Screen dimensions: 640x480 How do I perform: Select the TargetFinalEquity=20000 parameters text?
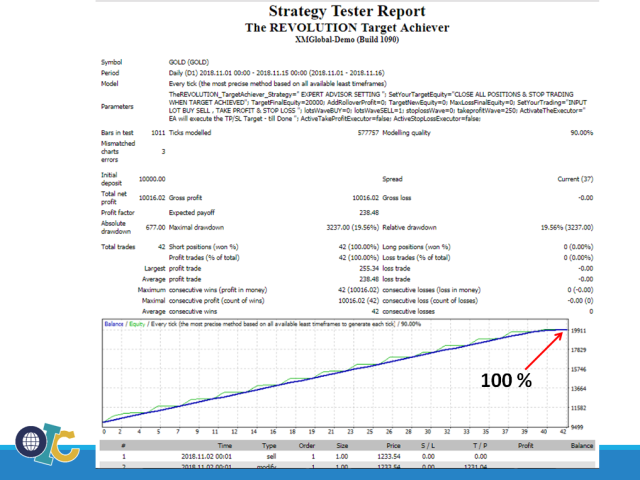287,102
